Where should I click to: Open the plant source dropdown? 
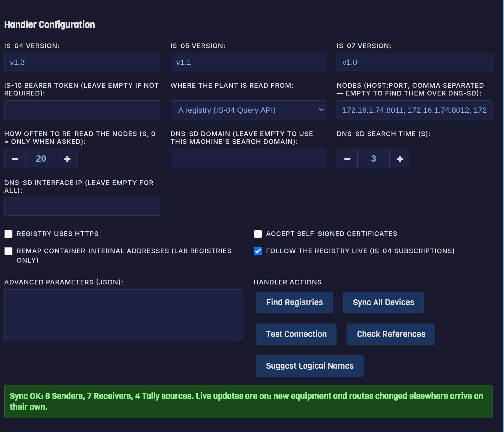248,110
